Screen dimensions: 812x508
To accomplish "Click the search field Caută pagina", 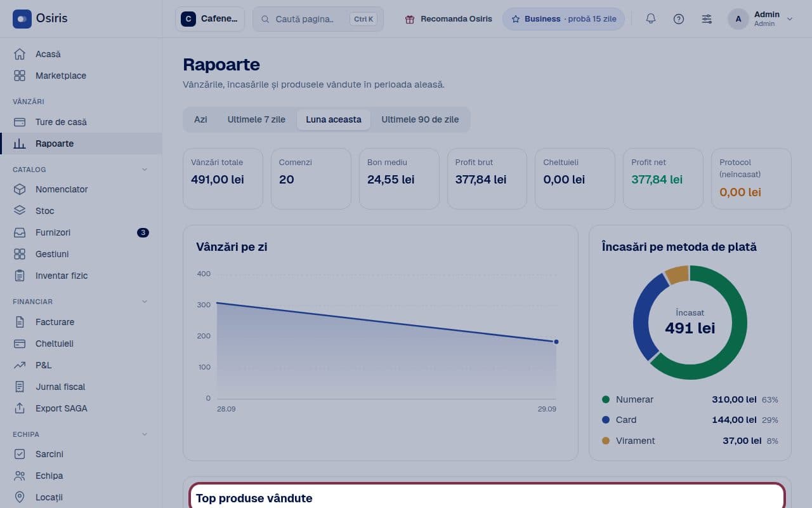I will [318, 19].
